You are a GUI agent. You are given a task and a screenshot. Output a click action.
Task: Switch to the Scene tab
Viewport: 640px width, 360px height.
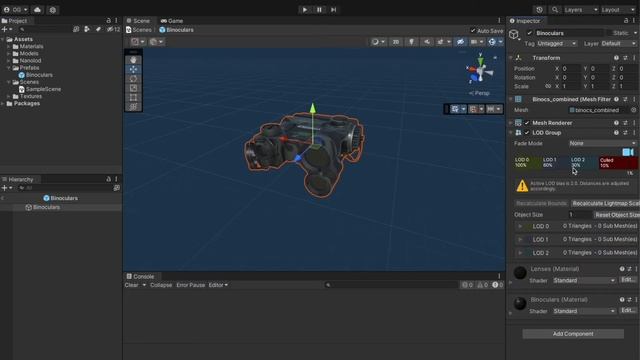[x=138, y=20]
